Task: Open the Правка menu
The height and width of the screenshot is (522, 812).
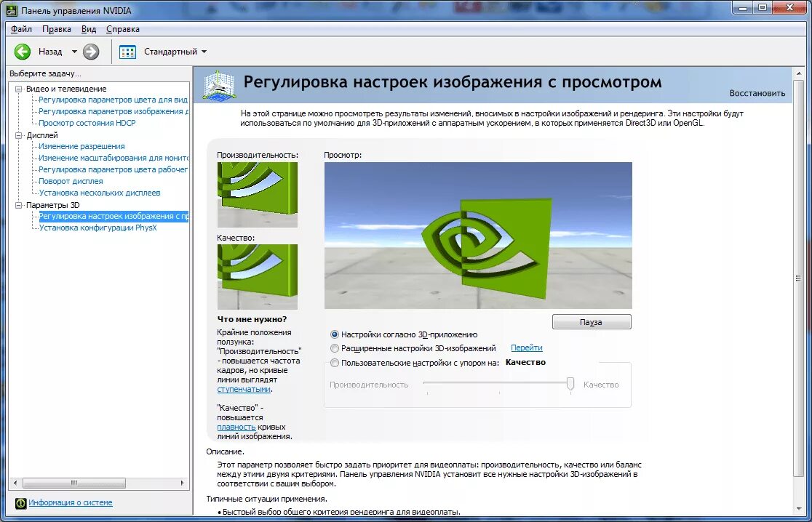Action: coord(57,29)
